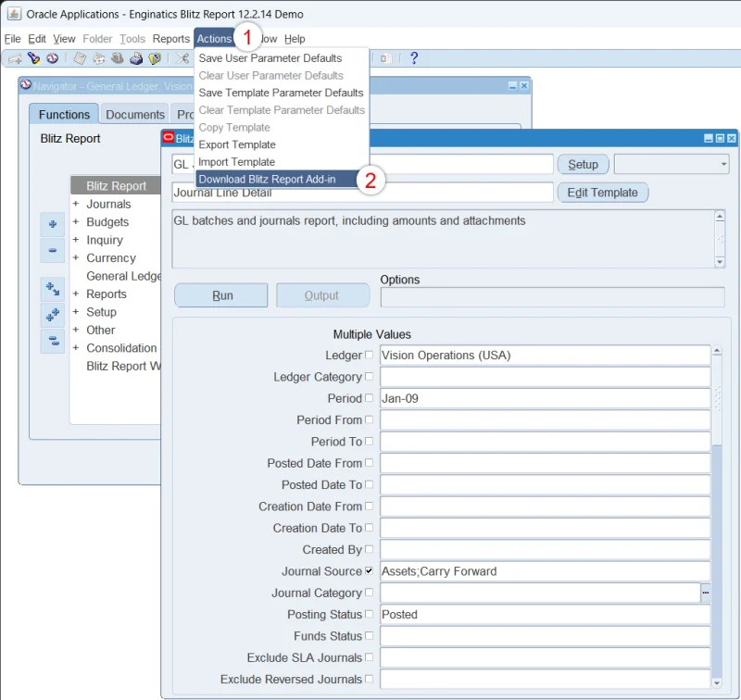The height and width of the screenshot is (700, 741).
Task: Click the Journal Category list-of-values ellipsis button
Action: coord(705,593)
